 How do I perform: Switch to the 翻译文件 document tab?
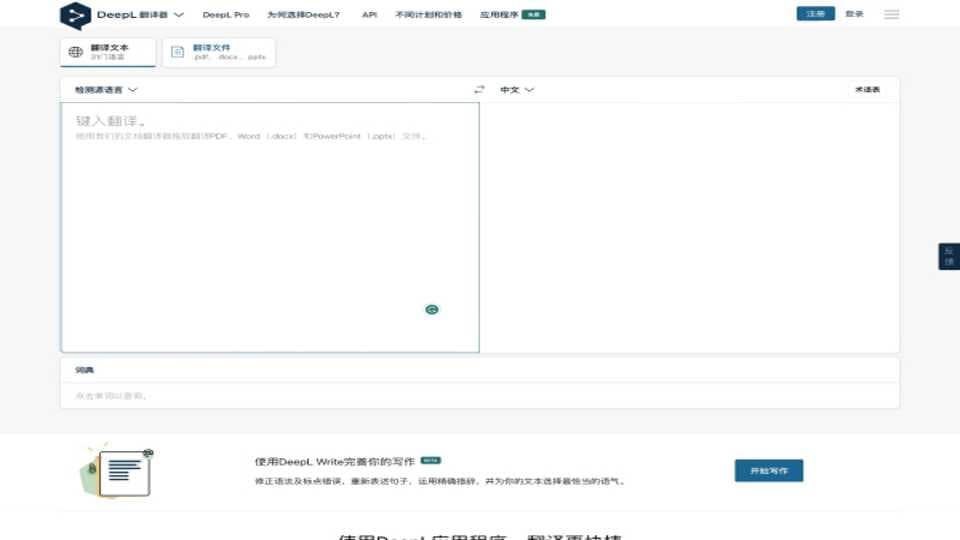tap(219, 52)
